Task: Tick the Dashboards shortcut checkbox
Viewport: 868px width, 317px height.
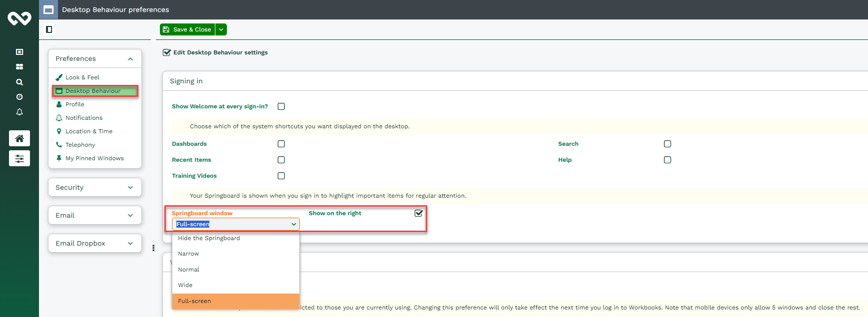Action: tap(281, 144)
